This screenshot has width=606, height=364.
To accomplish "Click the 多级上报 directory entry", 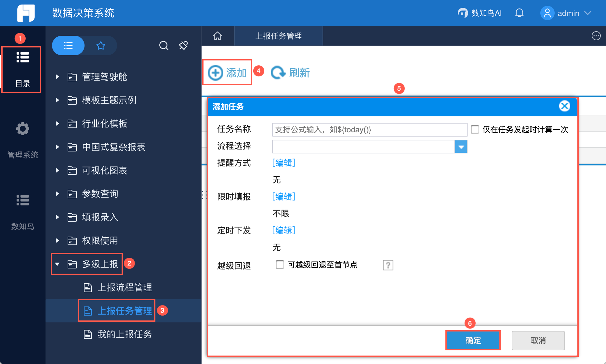I will [x=100, y=264].
